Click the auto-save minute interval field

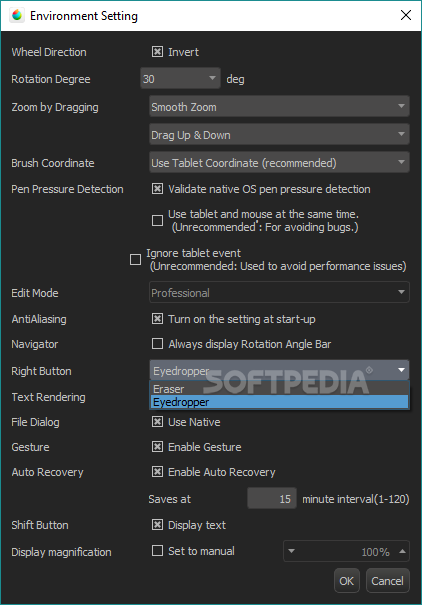click(x=272, y=499)
